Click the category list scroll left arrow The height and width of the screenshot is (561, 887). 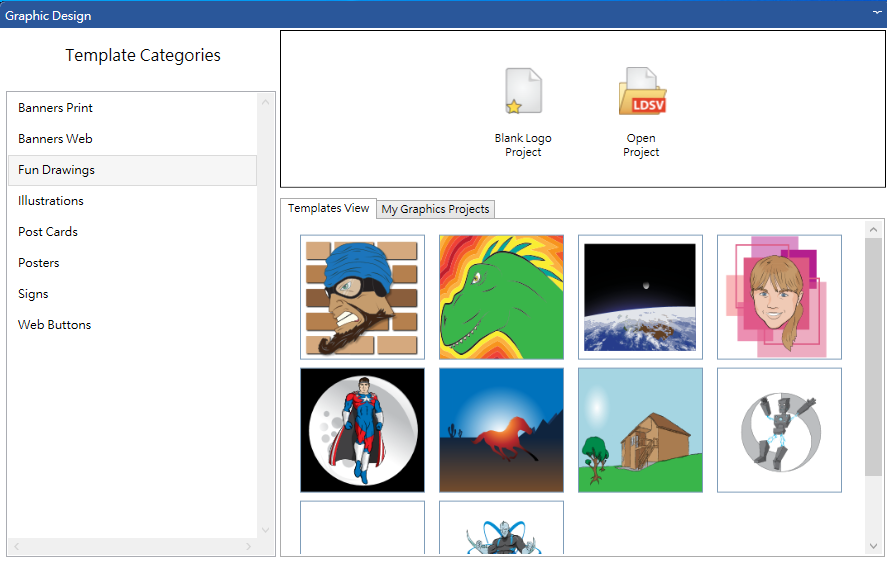tap(16, 546)
